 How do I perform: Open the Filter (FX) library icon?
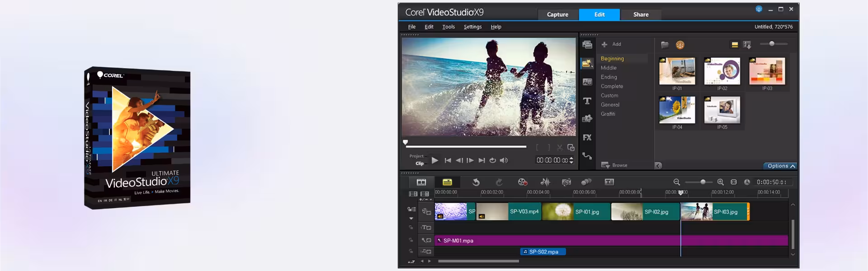tap(587, 137)
